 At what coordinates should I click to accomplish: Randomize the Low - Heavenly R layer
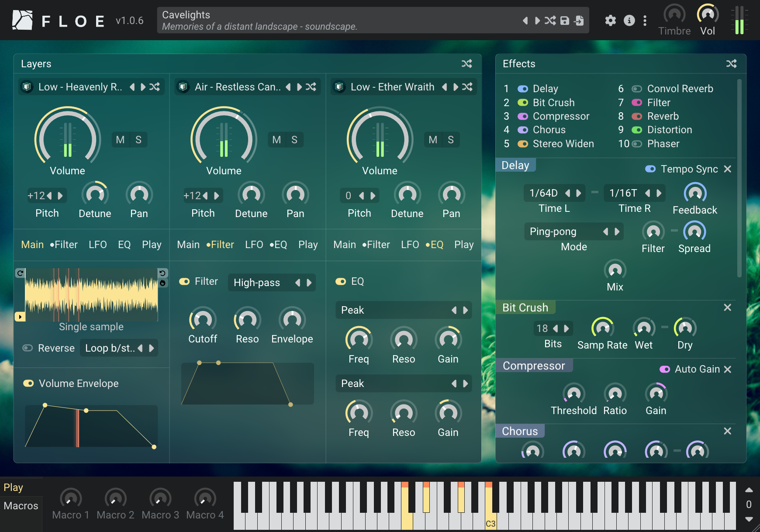pos(154,86)
